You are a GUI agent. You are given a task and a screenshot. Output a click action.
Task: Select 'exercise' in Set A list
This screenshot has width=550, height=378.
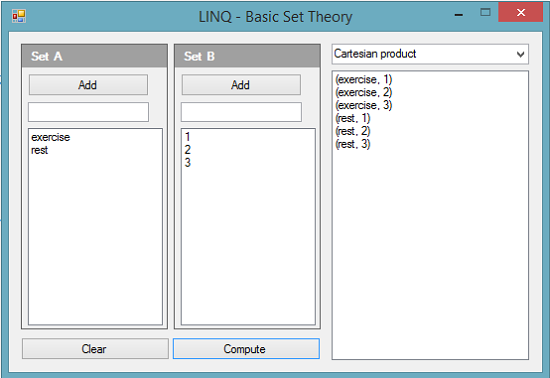51,137
